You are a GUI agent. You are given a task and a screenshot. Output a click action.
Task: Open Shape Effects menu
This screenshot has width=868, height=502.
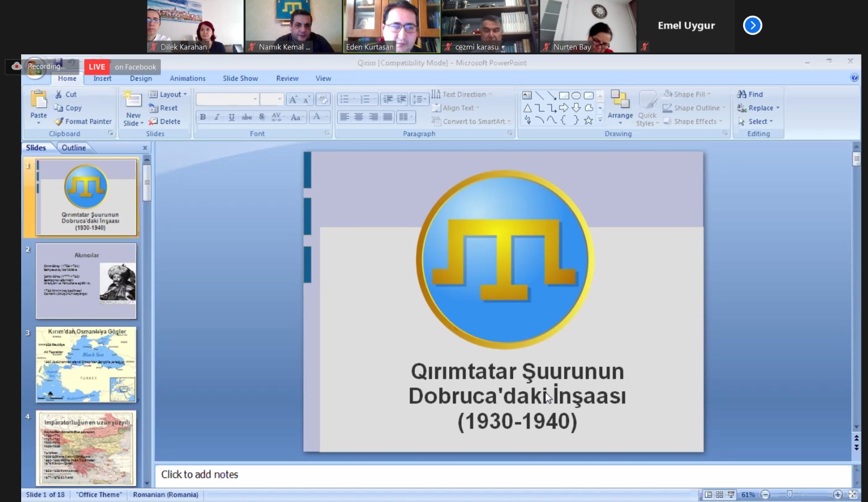693,122
